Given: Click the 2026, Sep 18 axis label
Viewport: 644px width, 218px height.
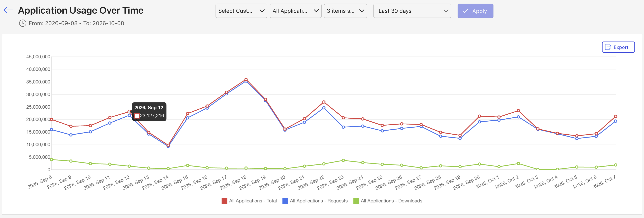Looking at the screenshot, I should tap(233, 182).
